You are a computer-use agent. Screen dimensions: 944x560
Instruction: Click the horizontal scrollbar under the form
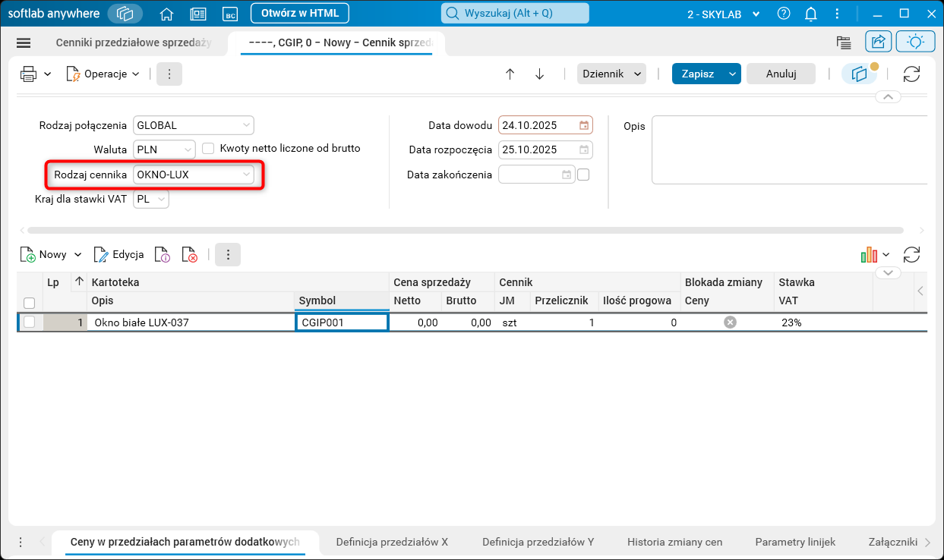click(x=466, y=230)
